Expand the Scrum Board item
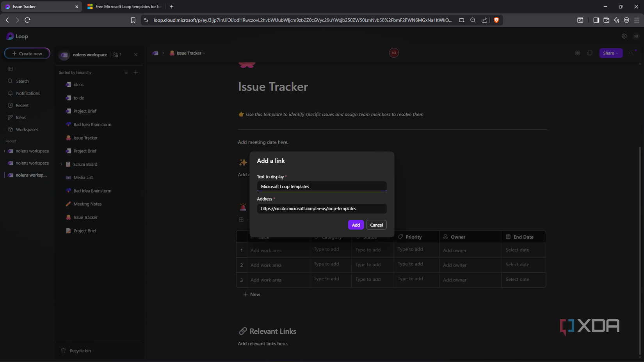This screenshot has height=362, width=644. pyautogui.click(x=61, y=164)
